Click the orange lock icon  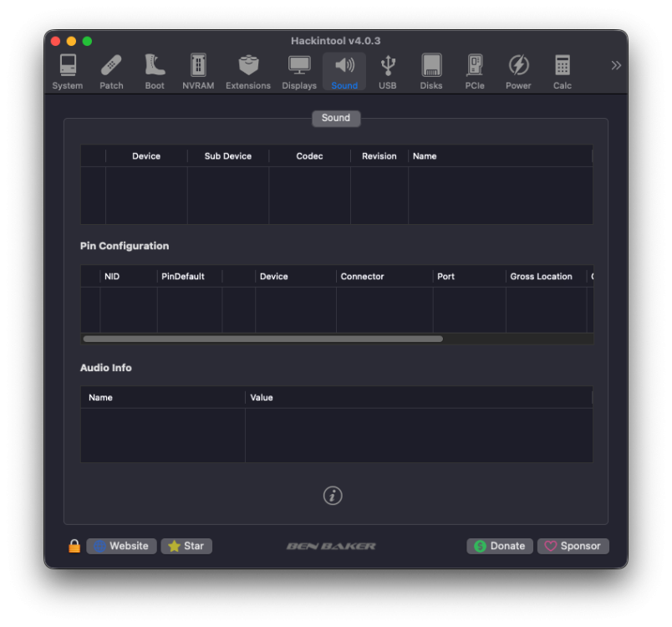point(74,546)
